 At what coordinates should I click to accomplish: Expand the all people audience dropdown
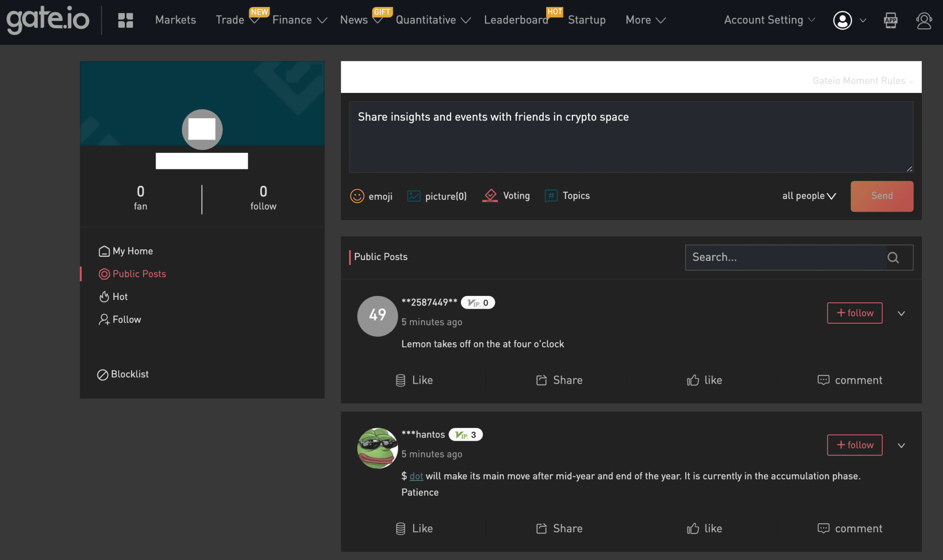[x=809, y=196]
